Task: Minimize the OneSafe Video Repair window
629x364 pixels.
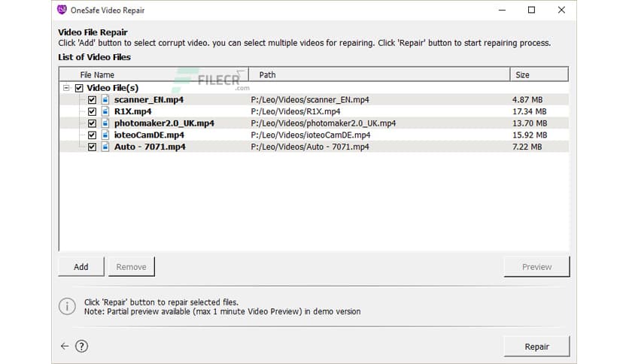Action: [x=502, y=10]
